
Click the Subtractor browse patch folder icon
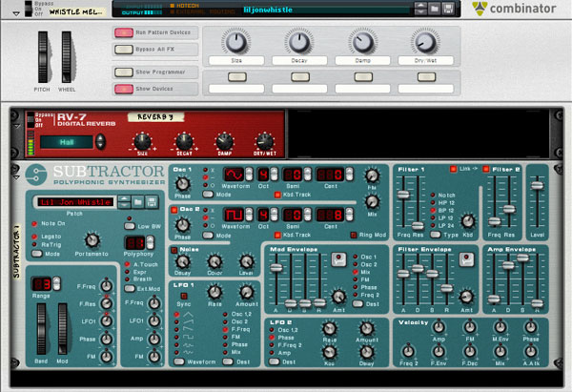pyautogui.click(x=138, y=202)
